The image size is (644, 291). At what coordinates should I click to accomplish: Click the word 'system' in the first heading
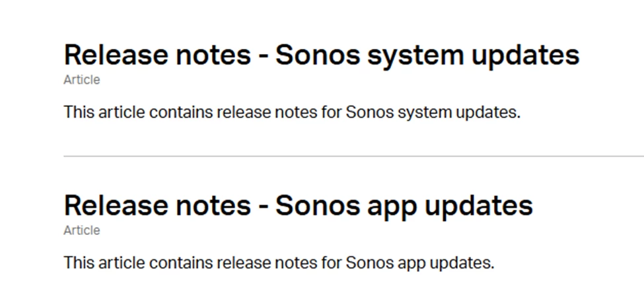click(415, 57)
